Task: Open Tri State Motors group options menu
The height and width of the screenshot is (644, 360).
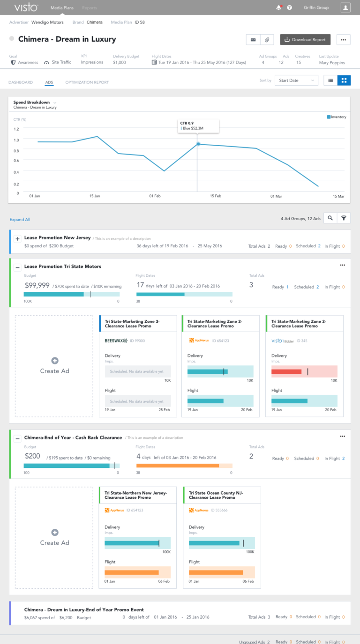Action: click(x=343, y=265)
